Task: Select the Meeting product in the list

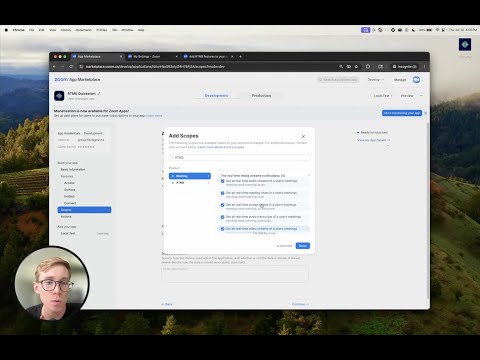Action: pos(190,176)
